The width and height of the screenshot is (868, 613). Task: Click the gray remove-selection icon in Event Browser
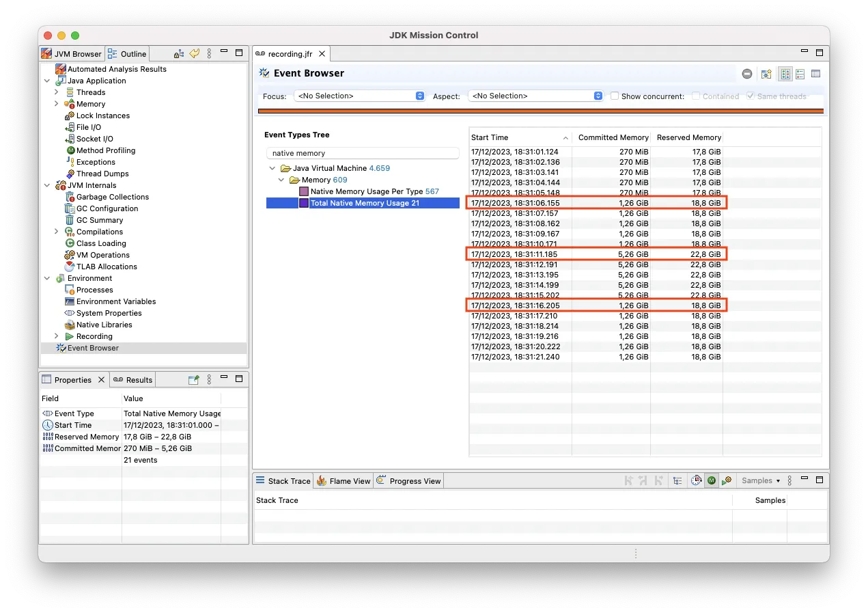click(x=747, y=74)
